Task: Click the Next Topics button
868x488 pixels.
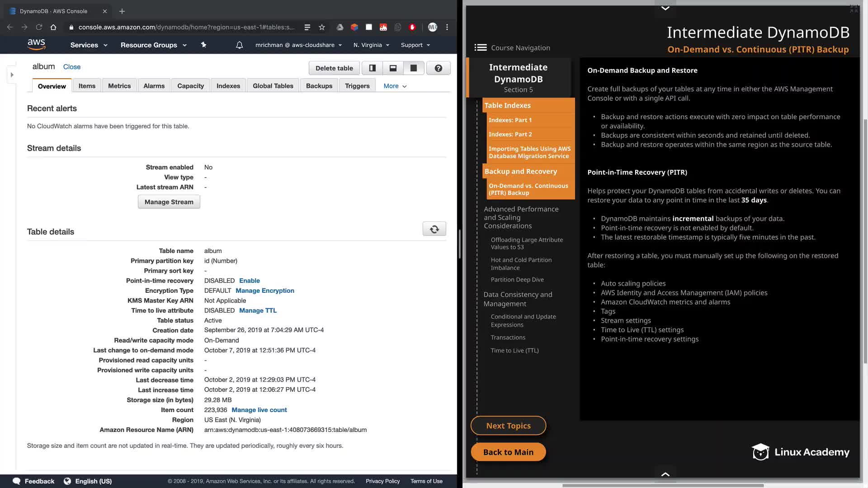Action: (x=508, y=426)
